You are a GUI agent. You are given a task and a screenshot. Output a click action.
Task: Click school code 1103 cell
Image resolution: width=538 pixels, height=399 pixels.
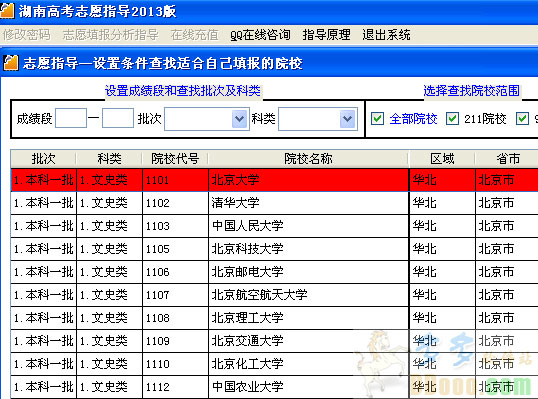point(175,226)
